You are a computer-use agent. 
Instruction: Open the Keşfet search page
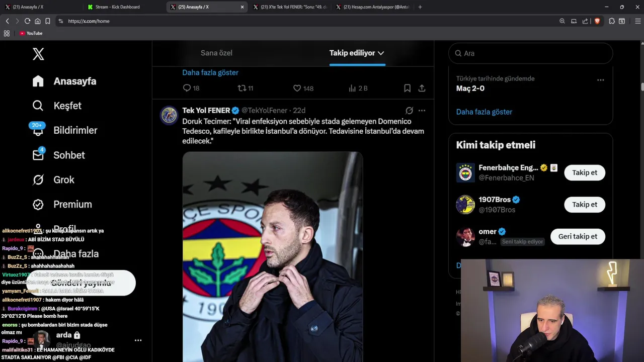(57, 106)
